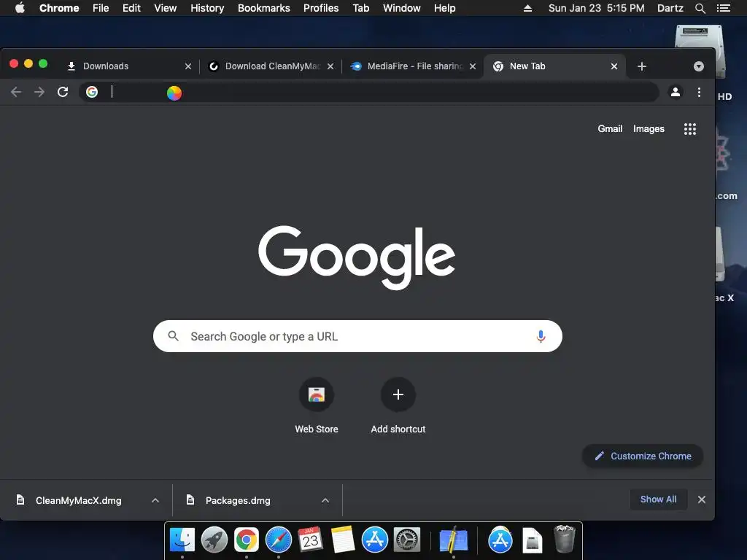Open the Xcode-style blueprint app in Dock
The image size is (747, 560).
click(x=453, y=540)
